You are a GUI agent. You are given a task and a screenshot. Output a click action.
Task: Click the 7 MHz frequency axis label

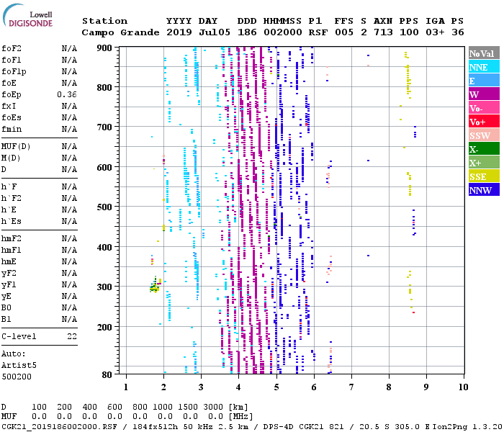(351, 387)
